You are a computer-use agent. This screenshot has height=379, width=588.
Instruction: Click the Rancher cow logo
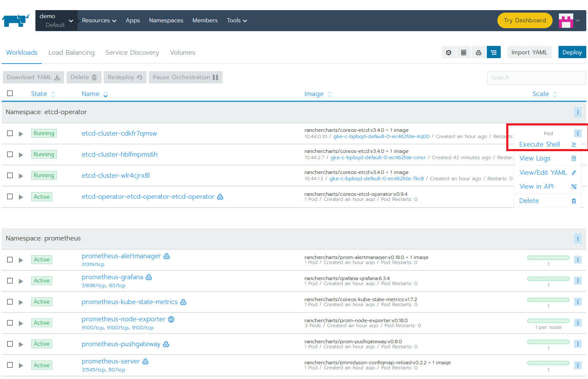click(x=16, y=20)
